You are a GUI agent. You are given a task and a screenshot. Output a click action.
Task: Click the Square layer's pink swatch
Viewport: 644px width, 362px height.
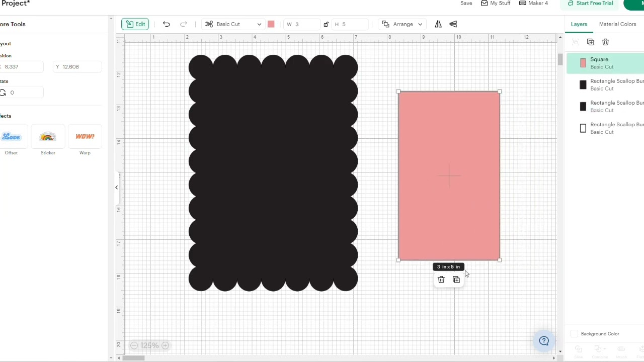coord(583,63)
